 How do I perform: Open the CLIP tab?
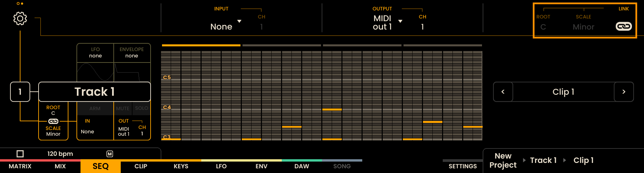(x=141, y=166)
